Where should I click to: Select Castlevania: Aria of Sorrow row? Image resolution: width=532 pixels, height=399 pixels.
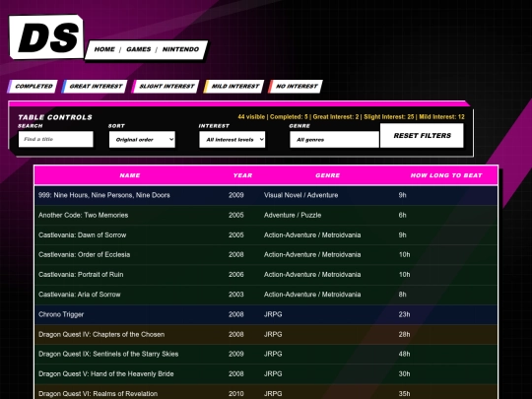(266, 295)
